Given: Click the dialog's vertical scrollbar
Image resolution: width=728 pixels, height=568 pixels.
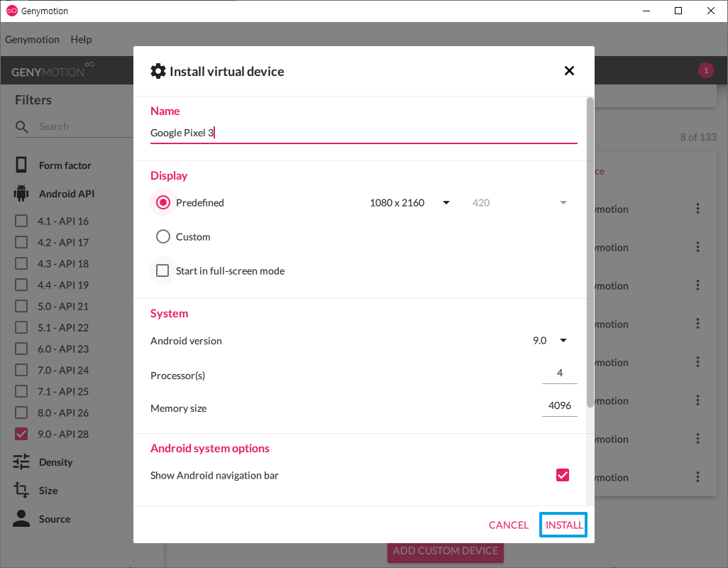Looking at the screenshot, I should 590,252.
